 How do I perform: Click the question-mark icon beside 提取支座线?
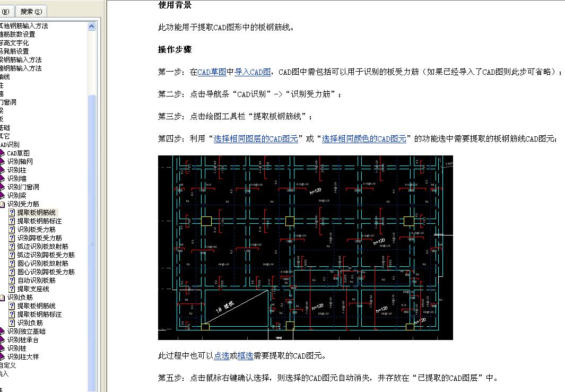pos(12,289)
